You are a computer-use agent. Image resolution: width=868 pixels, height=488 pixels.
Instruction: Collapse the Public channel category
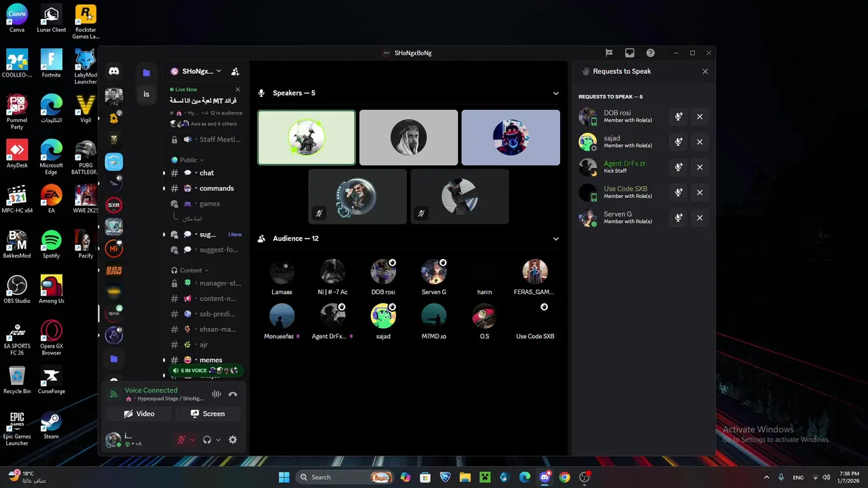pyautogui.click(x=187, y=160)
